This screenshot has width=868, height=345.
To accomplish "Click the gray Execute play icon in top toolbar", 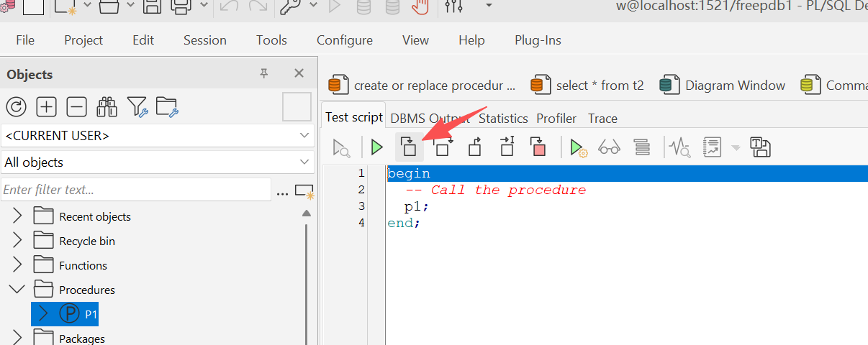I will [334, 6].
